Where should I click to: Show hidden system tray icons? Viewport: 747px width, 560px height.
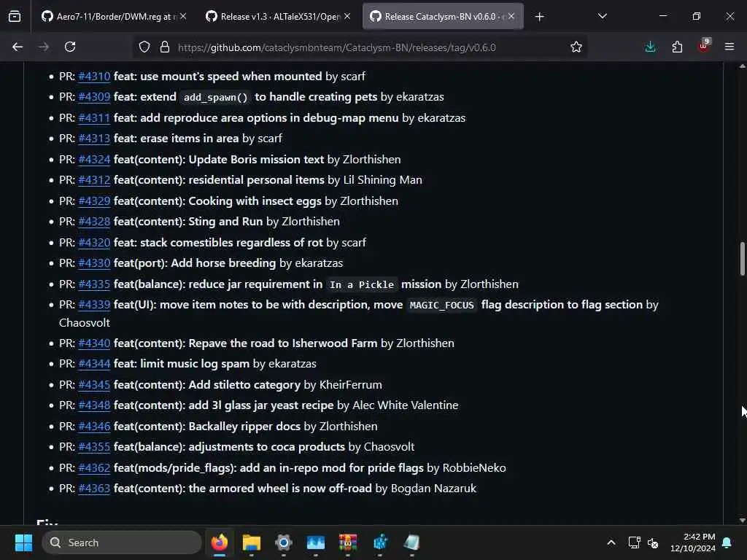(x=611, y=542)
